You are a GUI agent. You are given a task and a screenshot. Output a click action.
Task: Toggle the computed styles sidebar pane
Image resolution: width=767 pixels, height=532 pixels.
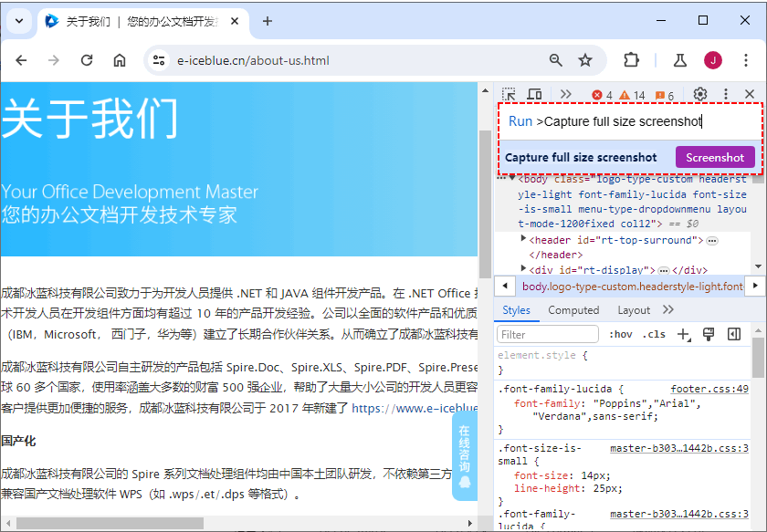(734, 334)
